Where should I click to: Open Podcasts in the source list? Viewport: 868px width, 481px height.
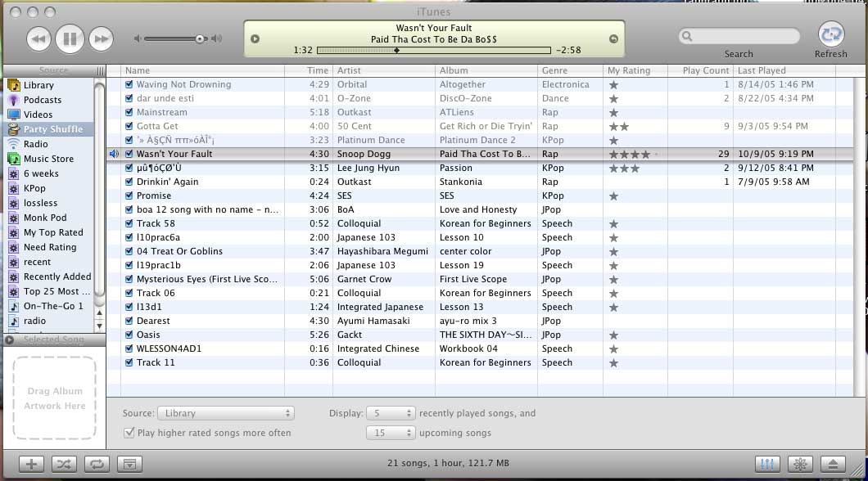coord(48,100)
